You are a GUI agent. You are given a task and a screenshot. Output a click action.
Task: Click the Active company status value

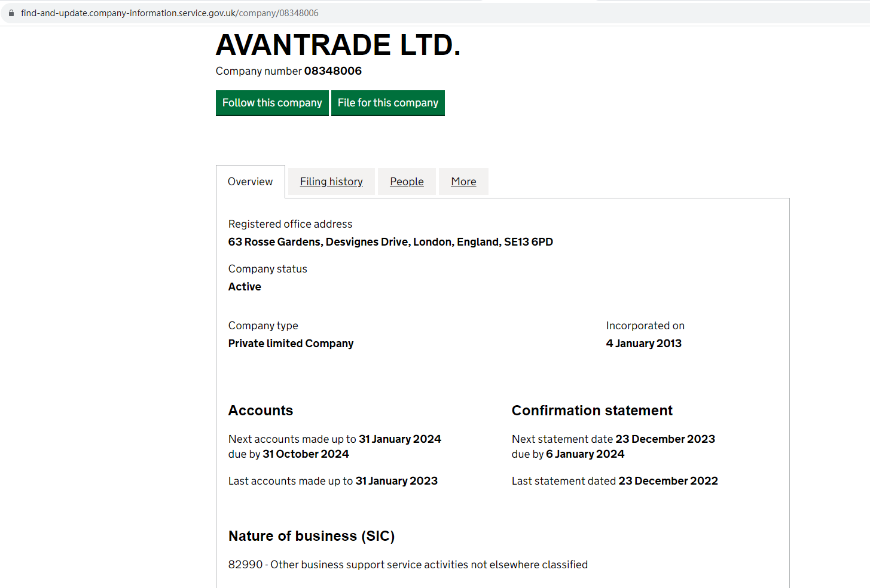point(245,287)
